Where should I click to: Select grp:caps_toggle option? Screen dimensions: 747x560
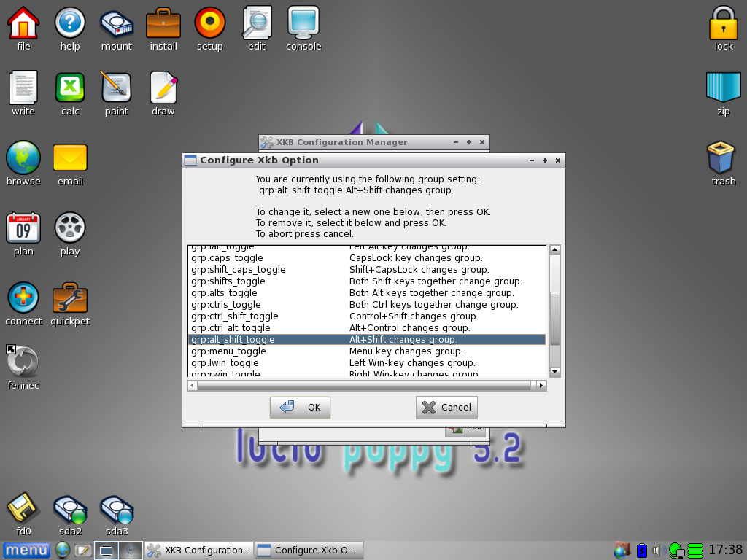tap(368, 257)
